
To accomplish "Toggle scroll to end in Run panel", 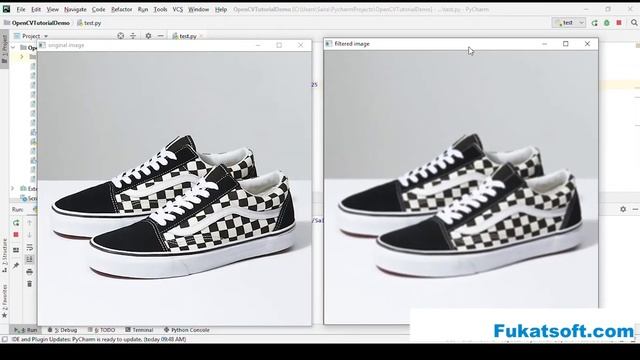I will pos(29,259).
